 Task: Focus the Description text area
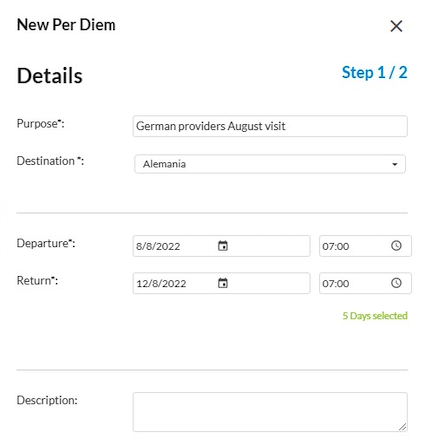(x=270, y=412)
